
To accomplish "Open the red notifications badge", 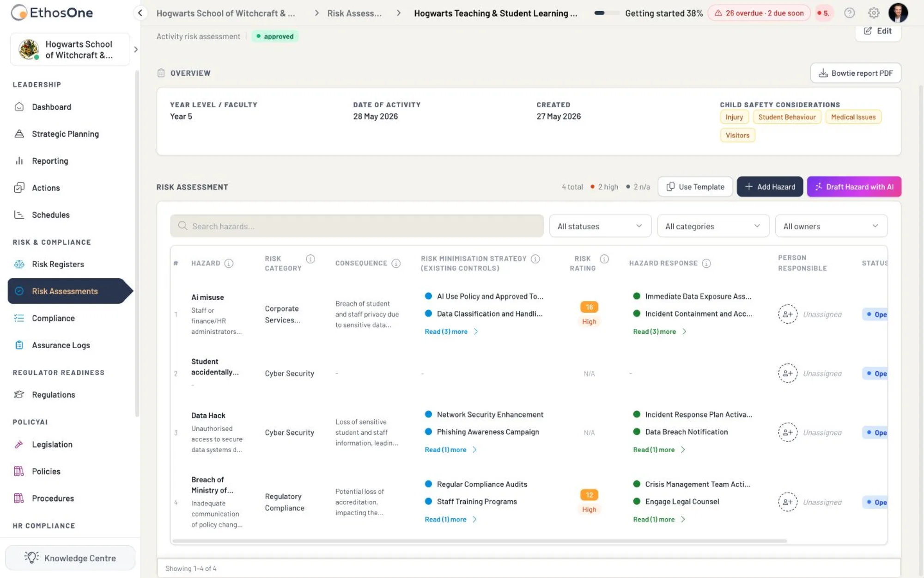I will (823, 13).
